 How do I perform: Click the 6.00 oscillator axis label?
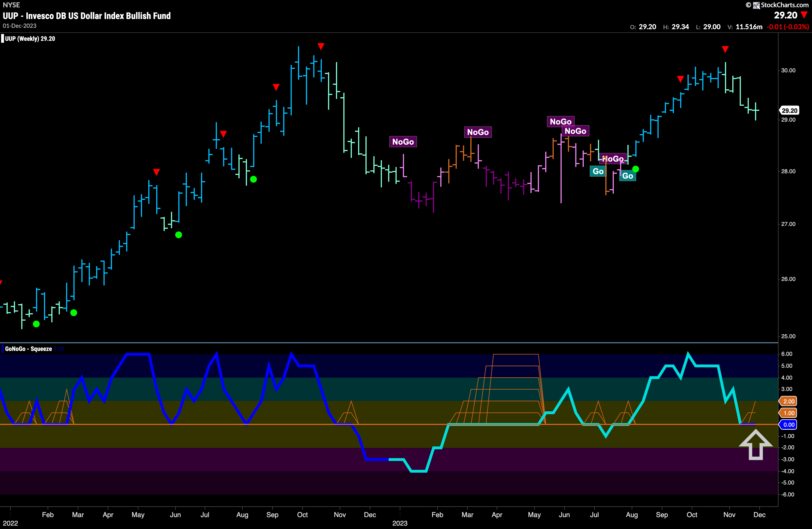pyautogui.click(x=787, y=354)
